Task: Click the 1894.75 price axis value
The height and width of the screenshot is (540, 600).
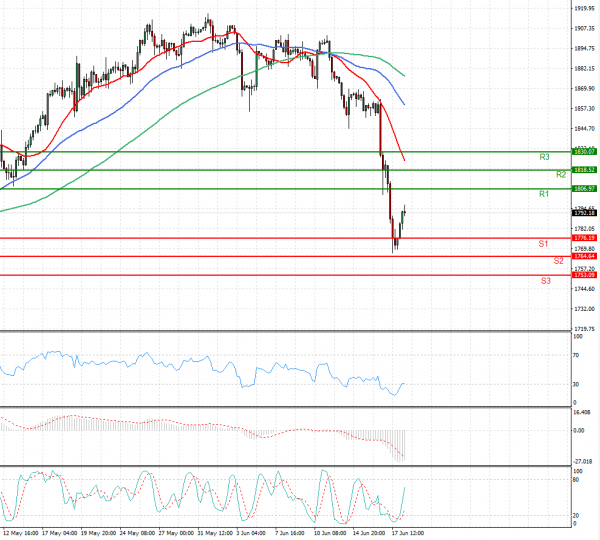Action: (584, 48)
